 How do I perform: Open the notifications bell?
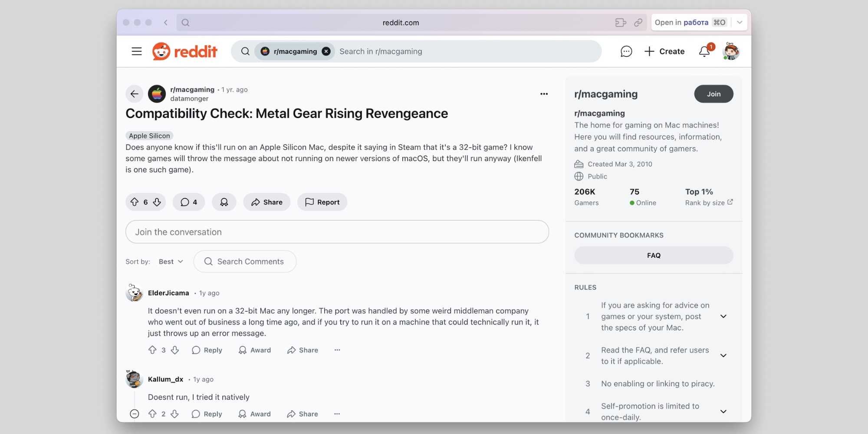[705, 51]
